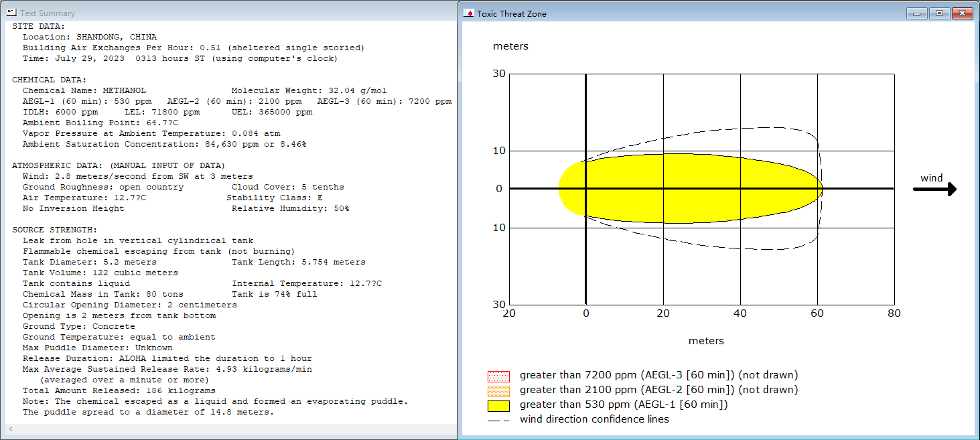Image resolution: width=980 pixels, height=440 pixels.
Task: Click the source origin point on the plot
Action: [x=586, y=189]
